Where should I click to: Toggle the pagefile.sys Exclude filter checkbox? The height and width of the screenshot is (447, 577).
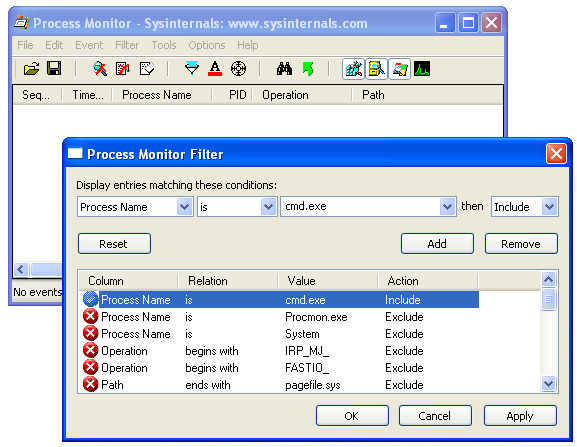click(90, 384)
